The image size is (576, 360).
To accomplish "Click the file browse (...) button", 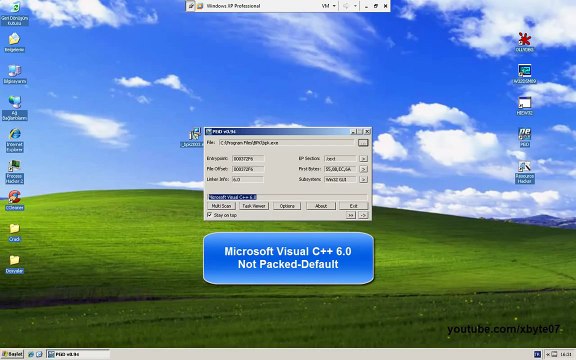I will 363,143.
